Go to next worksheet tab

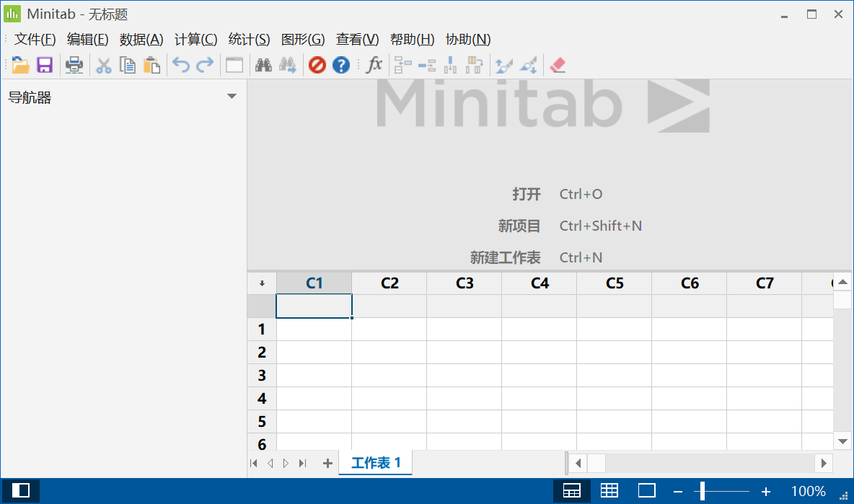point(286,463)
